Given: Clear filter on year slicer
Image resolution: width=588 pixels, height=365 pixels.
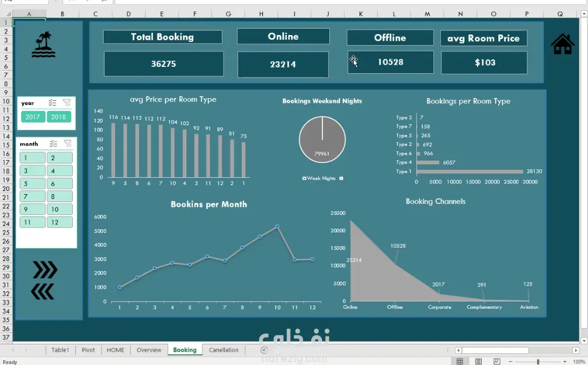Looking at the screenshot, I should pyautogui.click(x=67, y=102).
